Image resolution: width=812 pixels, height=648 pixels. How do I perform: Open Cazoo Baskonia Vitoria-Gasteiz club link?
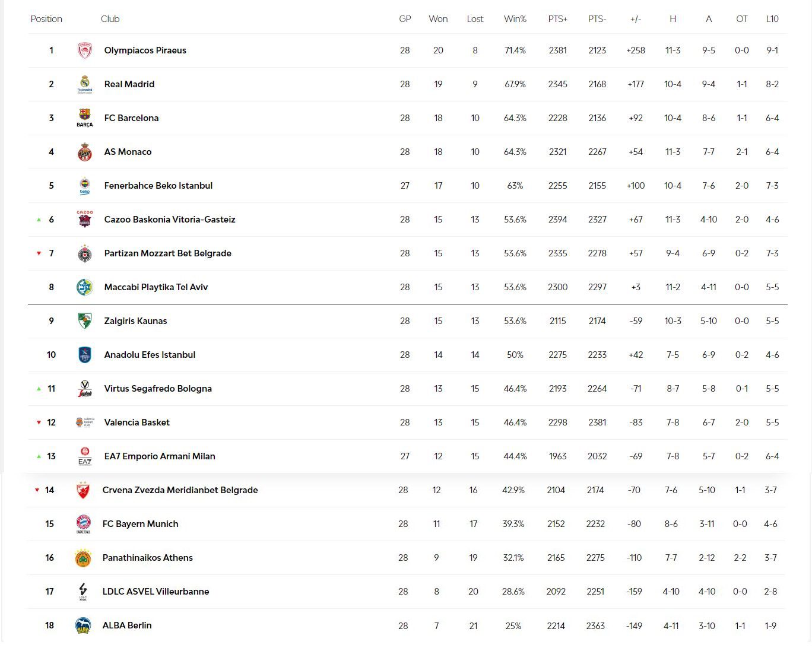tap(170, 220)
